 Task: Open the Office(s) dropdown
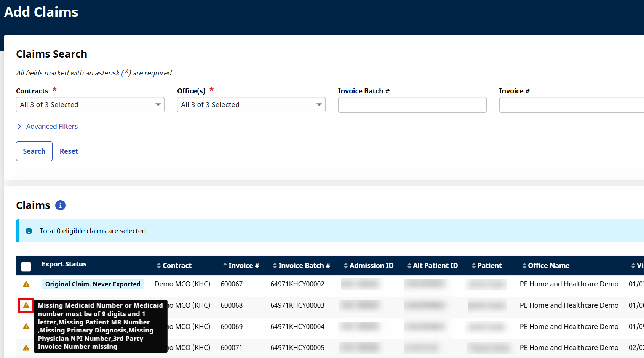(x=251, y=105)
